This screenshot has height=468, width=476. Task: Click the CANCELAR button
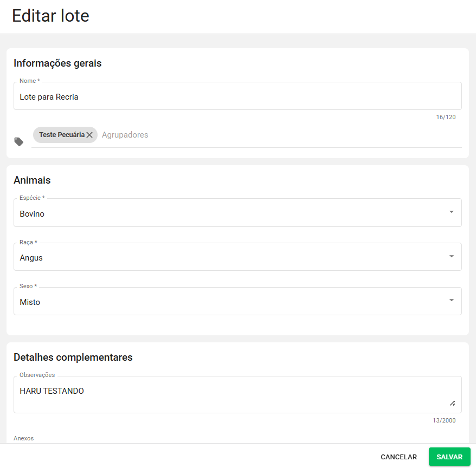click(x=398, y=457)
